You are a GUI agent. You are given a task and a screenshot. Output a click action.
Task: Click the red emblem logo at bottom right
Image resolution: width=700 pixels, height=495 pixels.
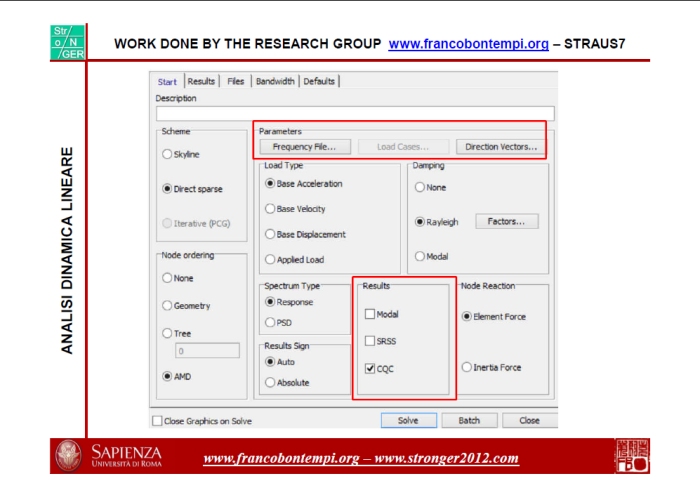pyautogui.click(x=631, y=456)
